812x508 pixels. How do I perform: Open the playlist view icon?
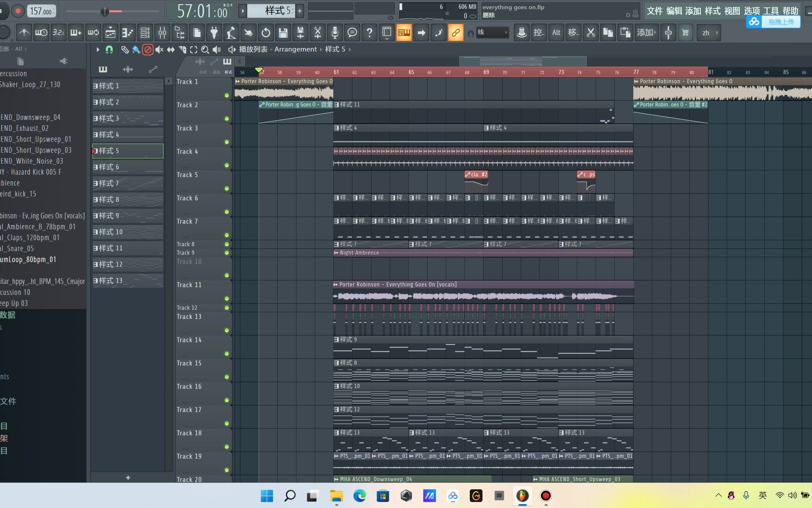pos(110,33)
